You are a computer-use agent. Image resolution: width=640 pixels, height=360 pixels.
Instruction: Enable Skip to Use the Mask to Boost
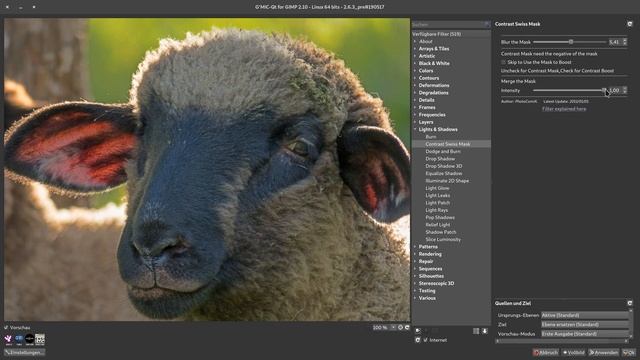503,62
